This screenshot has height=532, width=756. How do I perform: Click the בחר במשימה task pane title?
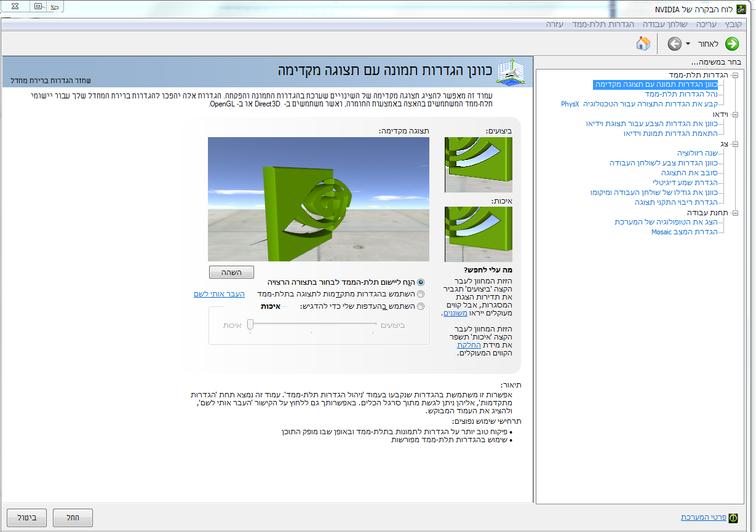tap(716, 62)
